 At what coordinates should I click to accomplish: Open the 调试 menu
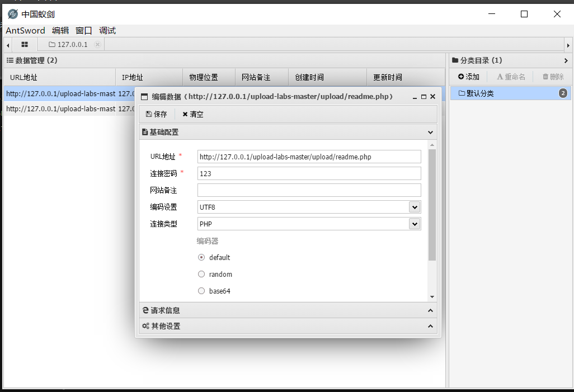coord(107,30)
